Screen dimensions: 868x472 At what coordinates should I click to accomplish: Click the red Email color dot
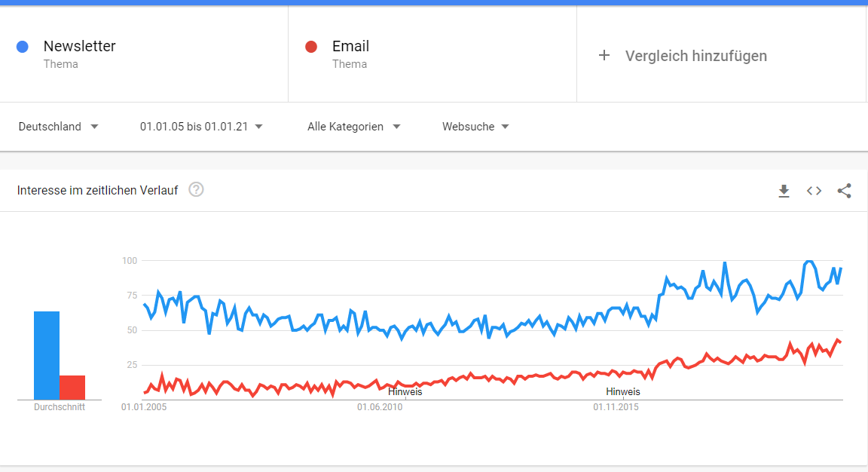(x=311, y=47)
